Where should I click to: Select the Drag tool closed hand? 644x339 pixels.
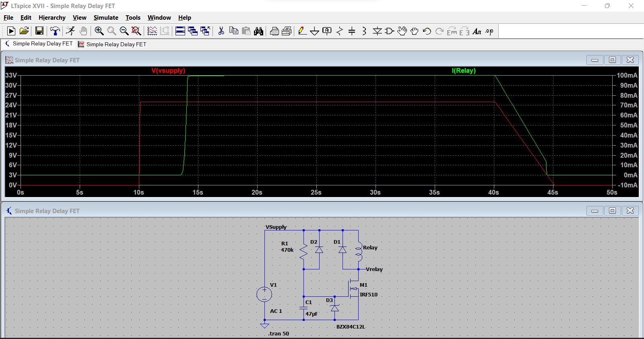(415, 31)
